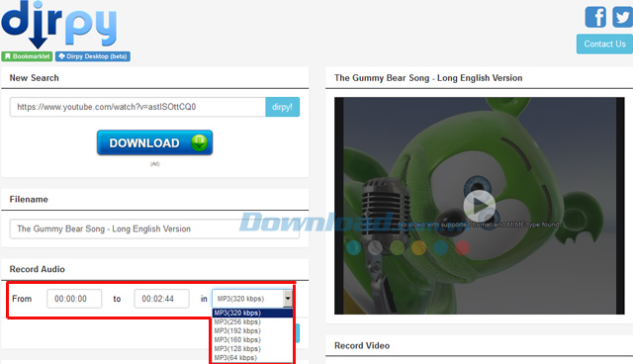
Task: Select MP3(128 kbps) option
Action: [x=252, y=348]
